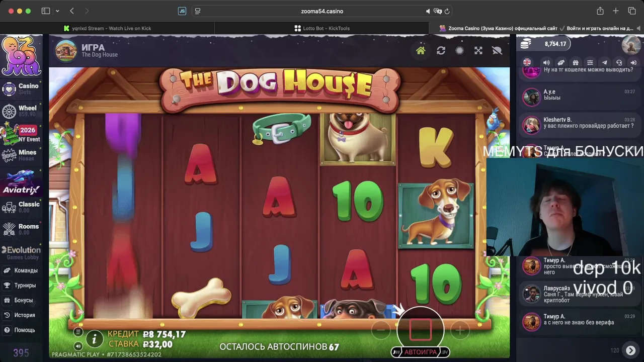Open the slot menu hamburger icon

(x=78, y=332)
